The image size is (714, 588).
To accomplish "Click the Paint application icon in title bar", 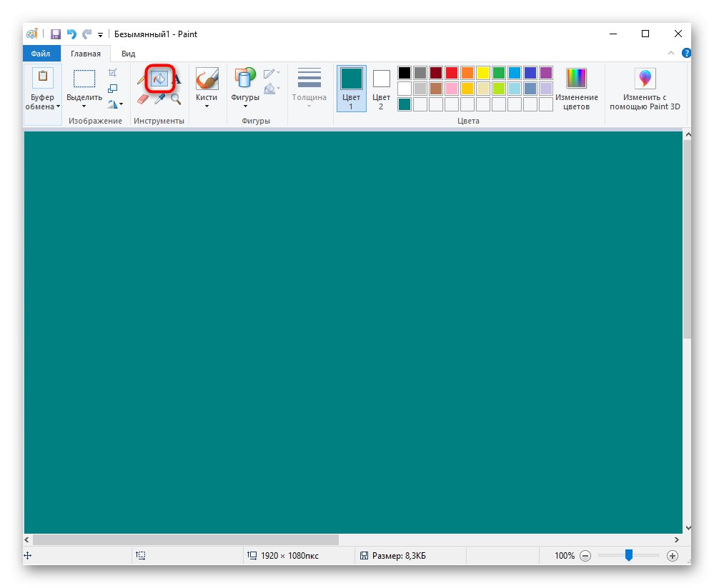I will 32,34.
